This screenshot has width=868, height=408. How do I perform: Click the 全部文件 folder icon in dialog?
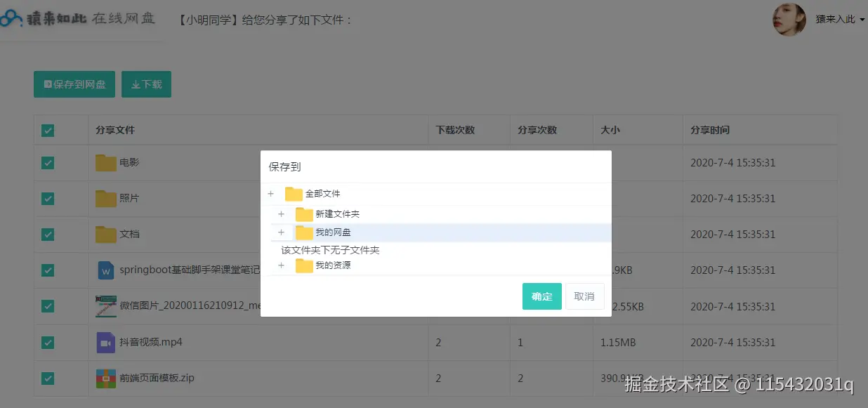[x=294, y=194]
